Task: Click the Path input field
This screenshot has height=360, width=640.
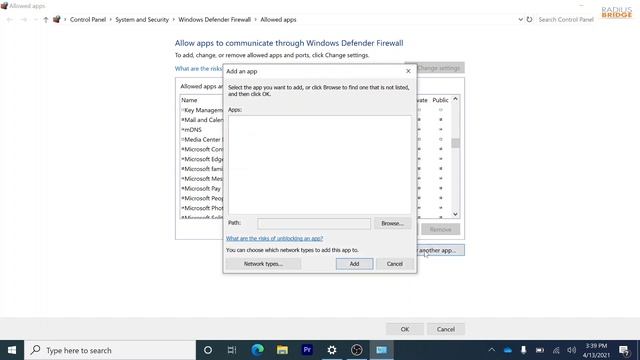Action: [x=314, y=223]
